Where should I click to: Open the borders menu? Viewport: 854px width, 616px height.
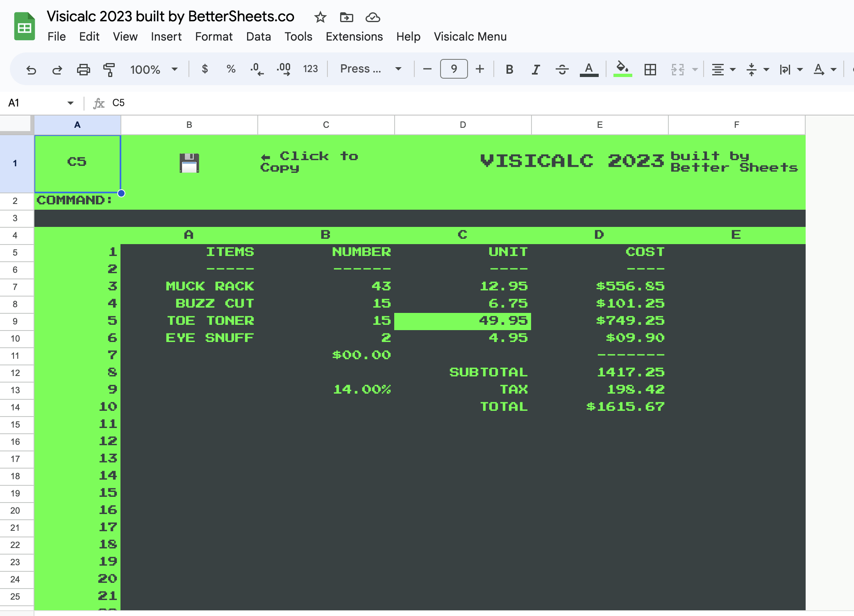650,69
